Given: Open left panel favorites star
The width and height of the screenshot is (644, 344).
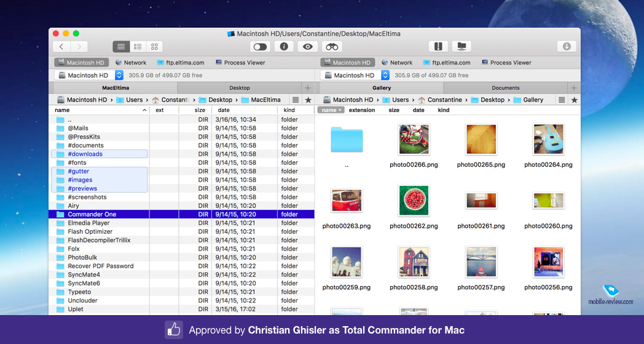Looking at the screenshot, I should click(308, 100).
